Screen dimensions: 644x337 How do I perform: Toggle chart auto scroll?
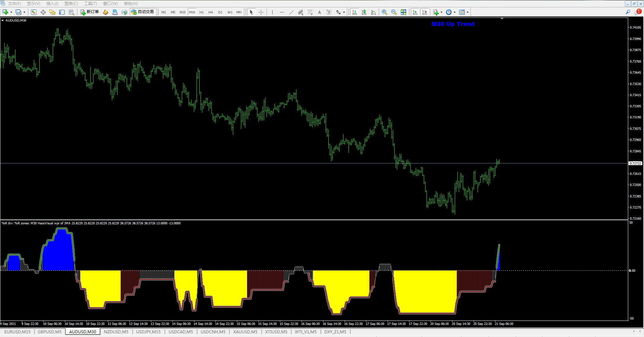415,12
